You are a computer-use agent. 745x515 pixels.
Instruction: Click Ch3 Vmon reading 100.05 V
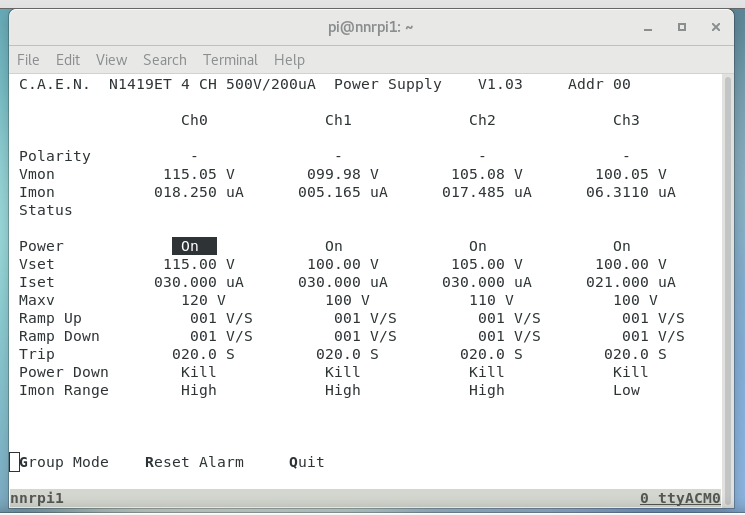coord(630,174)
